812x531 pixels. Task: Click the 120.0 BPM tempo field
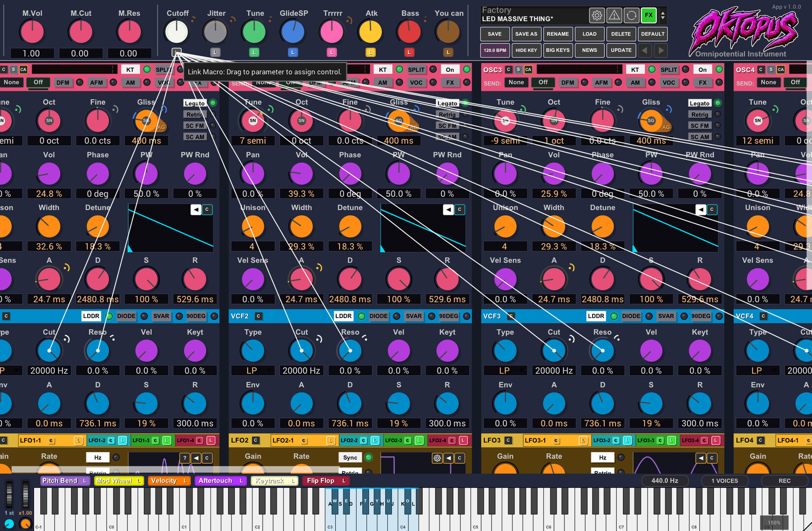[495, 50]
